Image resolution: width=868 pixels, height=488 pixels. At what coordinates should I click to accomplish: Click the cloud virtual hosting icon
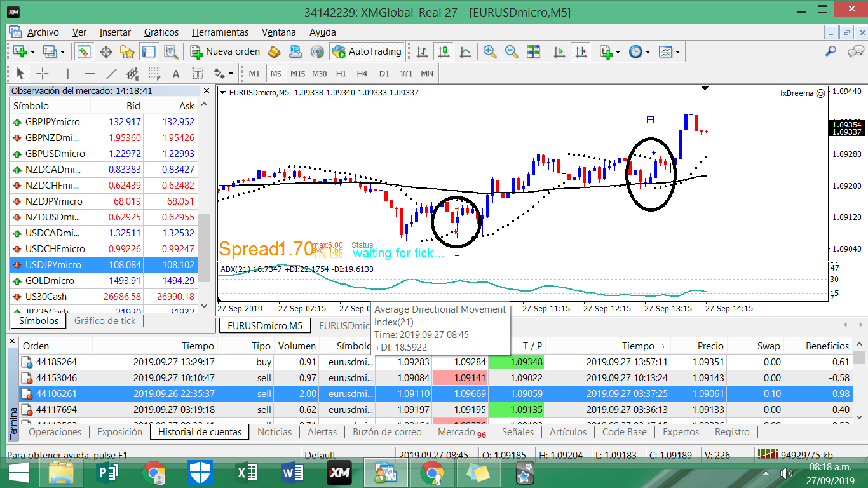coord(295,51)
